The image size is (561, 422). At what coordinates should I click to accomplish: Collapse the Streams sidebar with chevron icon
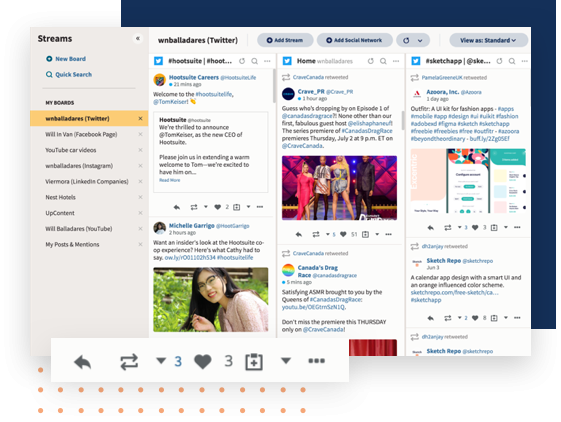(138, 38)
